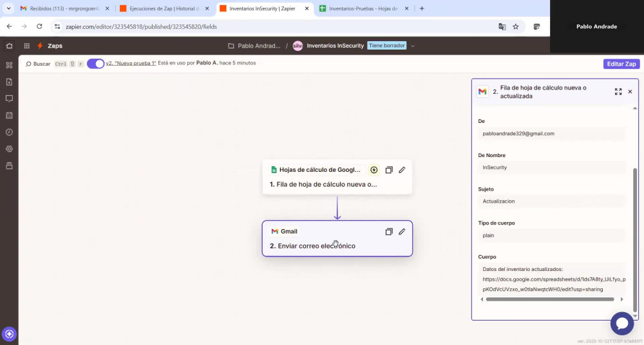Click the panel scroll up arrow
Image resolution: width=644 pixels, height=345 pixels.
coord(636,108)
